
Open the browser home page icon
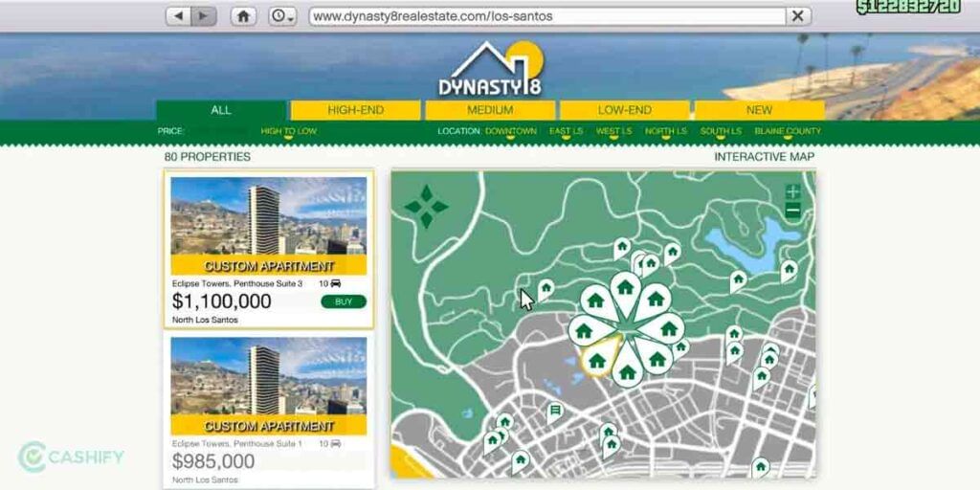(x=243, y=16)
